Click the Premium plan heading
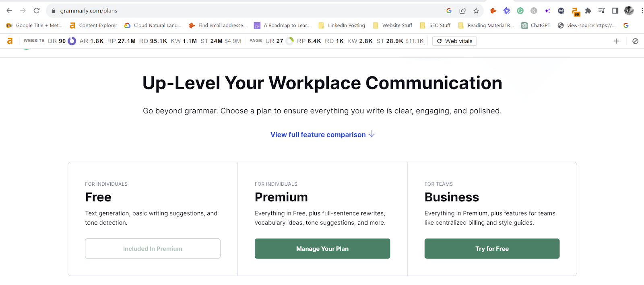 (x=281, y=197)
